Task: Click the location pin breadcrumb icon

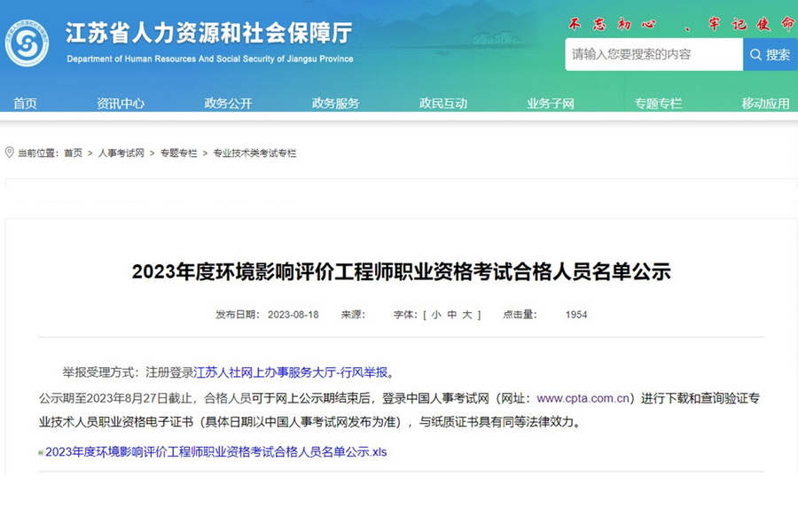Action: coord(10,153)
